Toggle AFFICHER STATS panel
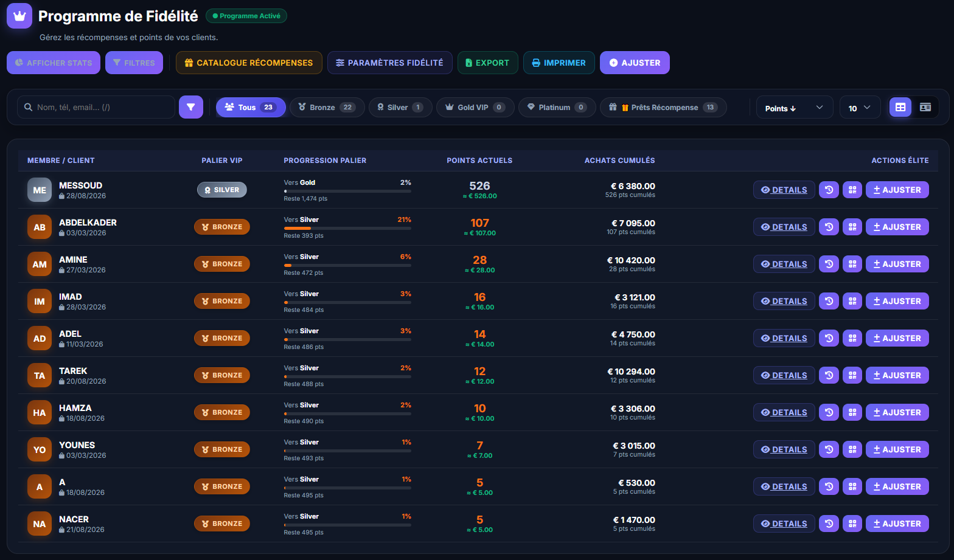Screen dimensions: 954x560 [x=54, y=63]
